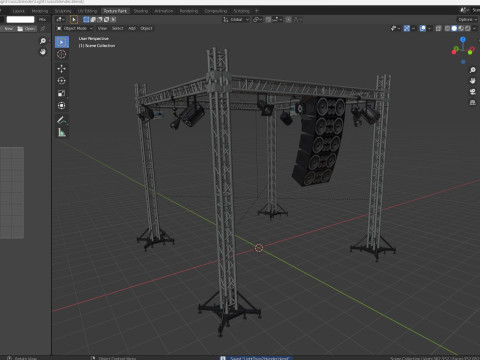Open snapping options dropdown
Screen dimensions: 480x360
pos(277,20)
